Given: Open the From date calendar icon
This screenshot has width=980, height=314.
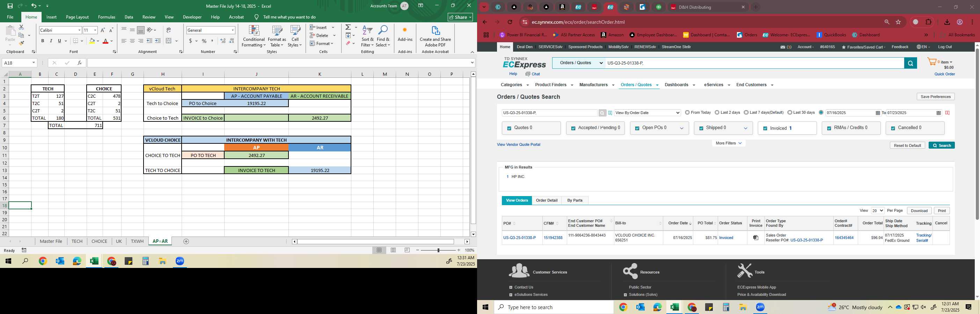Looking at the screenshot, I should pyautogui.click(x=878, y=113).
